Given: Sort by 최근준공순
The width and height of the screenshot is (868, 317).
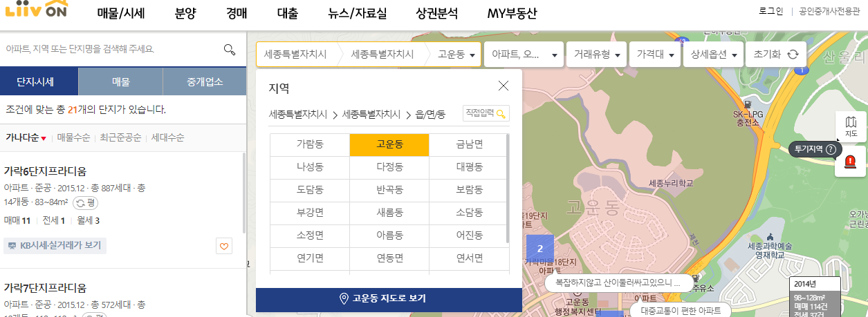Looking at the screenshot, I should tap(121, 137).
